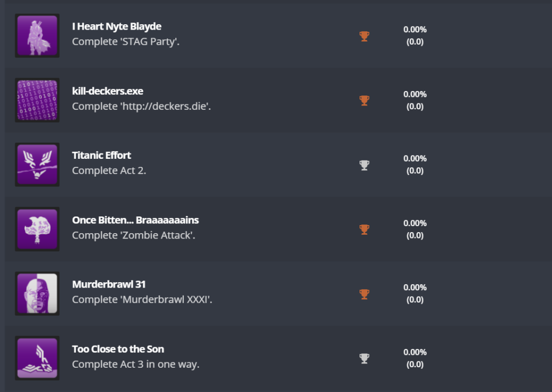
Task: Click 'Complete Act 3 in one way' description
Action: pos(135,364)
